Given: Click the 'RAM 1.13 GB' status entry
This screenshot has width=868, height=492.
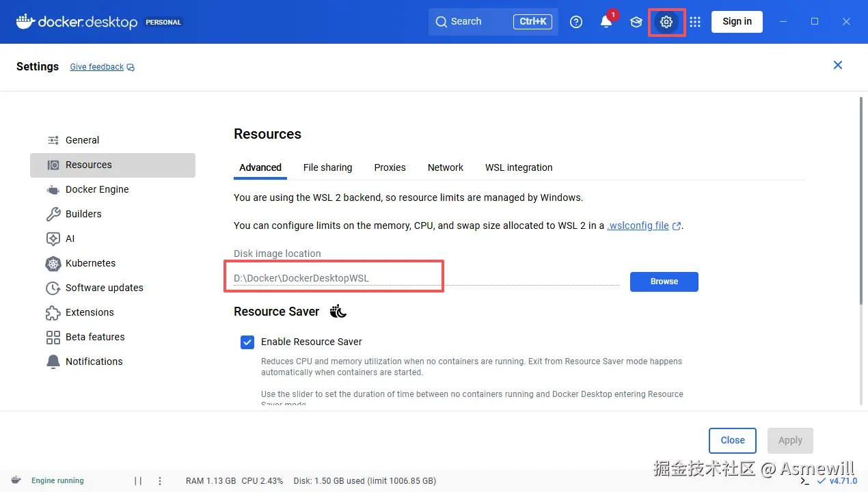Looking at the screenshot, I should (x=211, y=481).
